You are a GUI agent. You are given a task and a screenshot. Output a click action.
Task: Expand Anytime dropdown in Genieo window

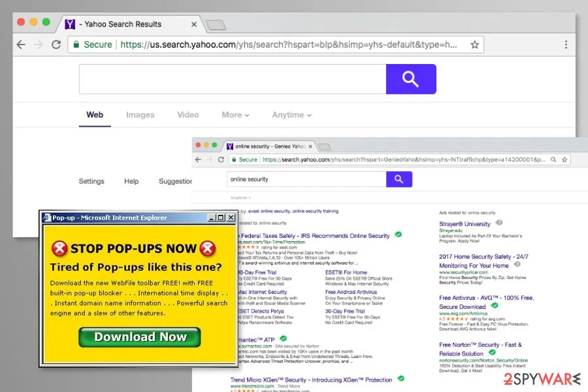(x=240, y=198)
